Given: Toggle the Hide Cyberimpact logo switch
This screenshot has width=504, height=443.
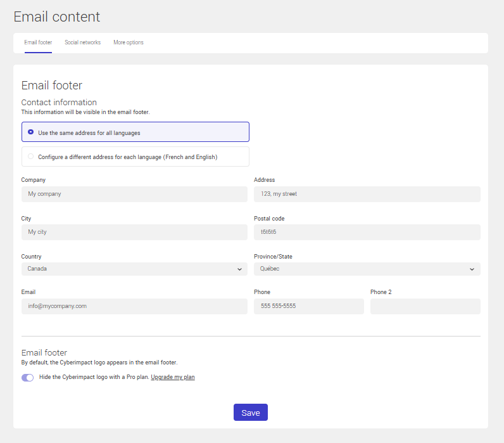Looking at the screenshot, I should pyautogui.click(x=28, y=377).
